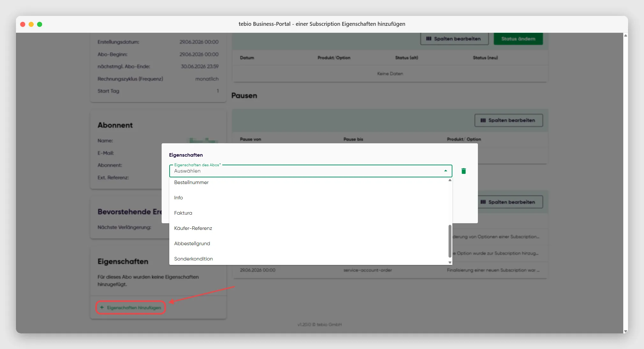This screenshot has height=349, width=644.
Task: Select Bestellnummer from the dropdown list
Action: [311, 182]
